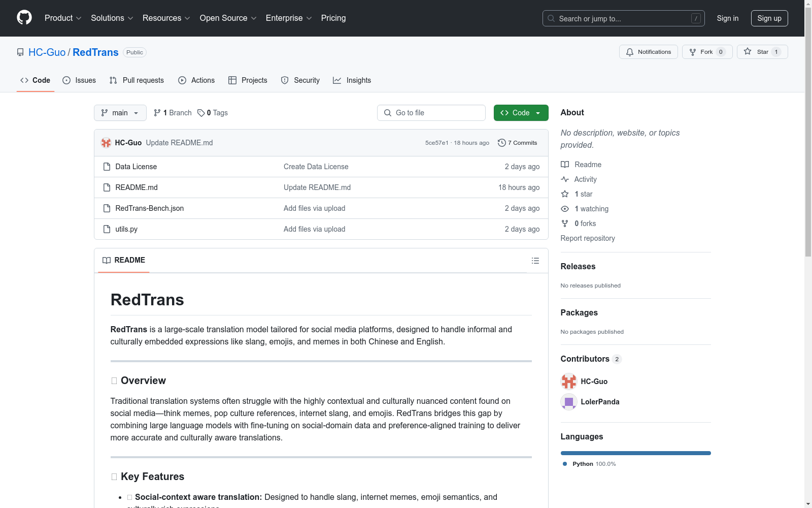The image size is (812, 508).
Task: Click the search magnifier icon in header
Action: point(551,18)
